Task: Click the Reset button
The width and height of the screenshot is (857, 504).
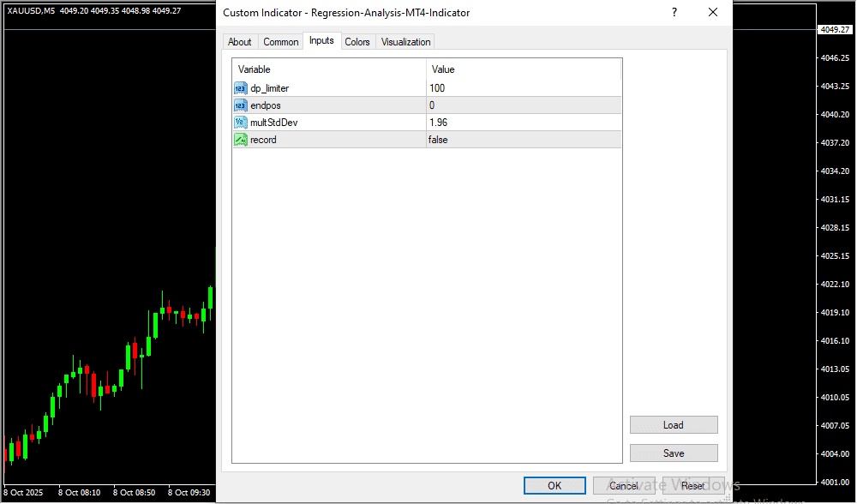Action: 693,486
